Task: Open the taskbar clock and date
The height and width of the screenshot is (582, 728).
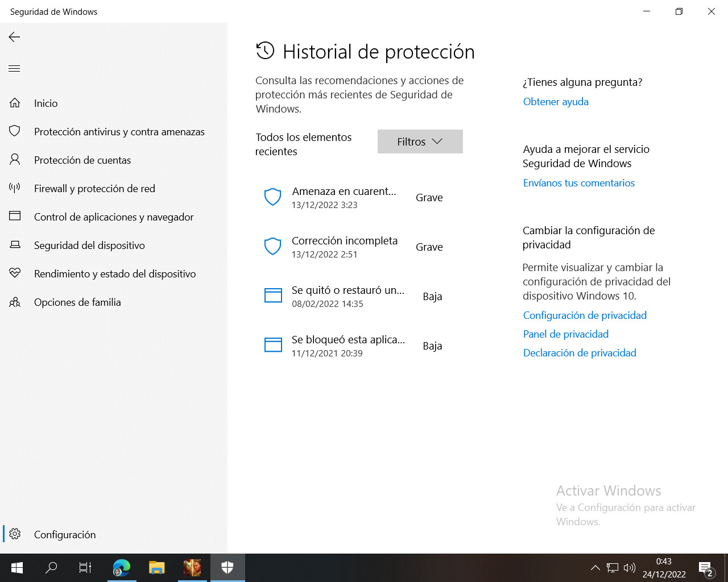Action: tap(664, 568)
